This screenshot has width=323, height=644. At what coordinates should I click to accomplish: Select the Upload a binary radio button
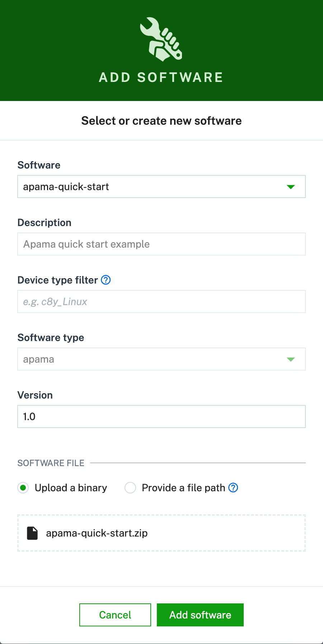pos(23,488)
